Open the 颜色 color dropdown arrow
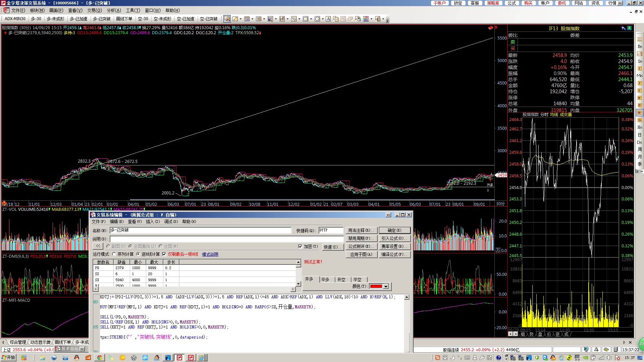This screenshot has height=362, width=644. pos(386,286)
